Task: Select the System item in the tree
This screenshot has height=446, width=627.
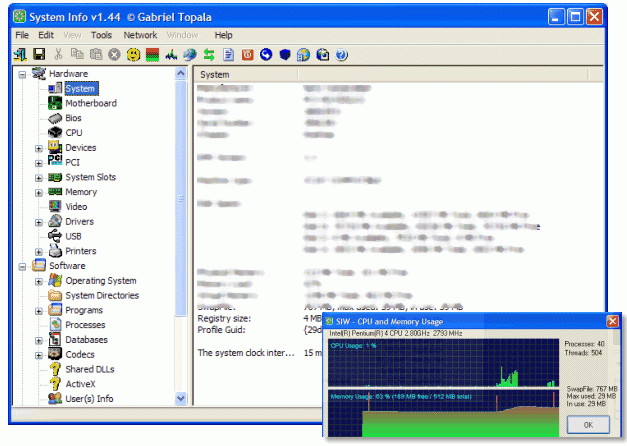Action: point(80,88)
